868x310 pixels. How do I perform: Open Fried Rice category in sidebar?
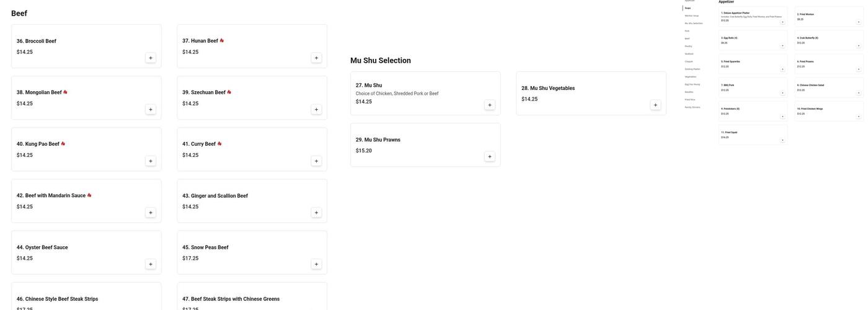(689, 100)
